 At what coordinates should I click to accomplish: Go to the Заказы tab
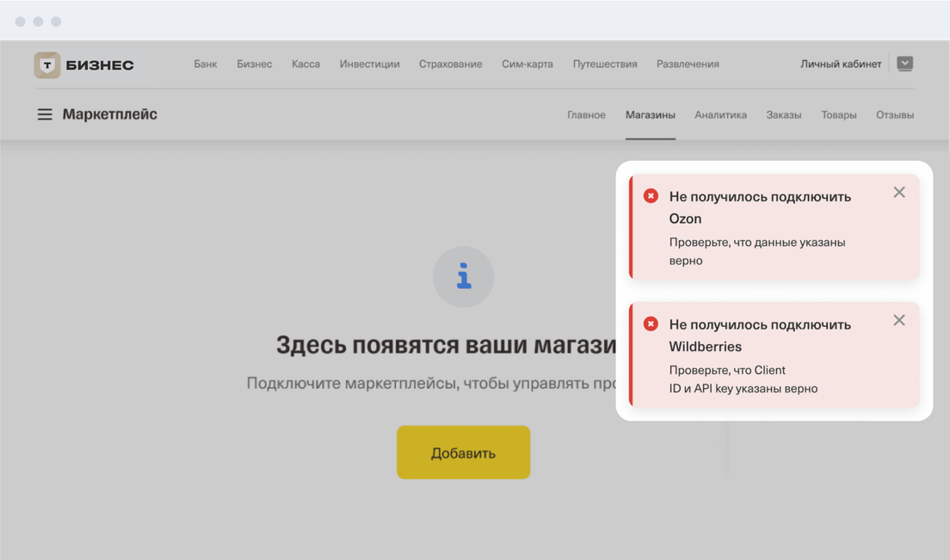point(784,114)
